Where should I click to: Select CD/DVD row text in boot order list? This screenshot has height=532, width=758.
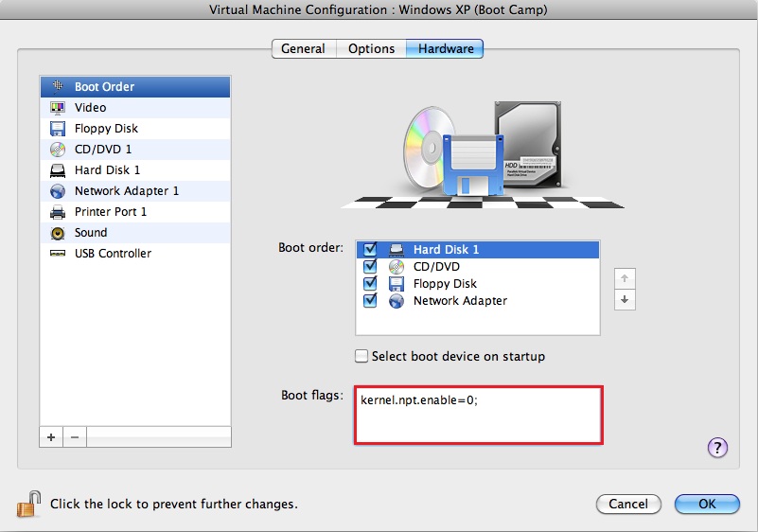coord(436,267)
